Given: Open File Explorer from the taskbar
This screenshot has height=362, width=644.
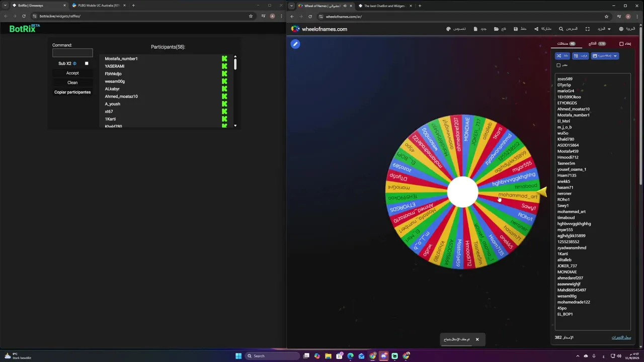Looking at the screenshot, I should pyautogui.click(x=328, y=356).
